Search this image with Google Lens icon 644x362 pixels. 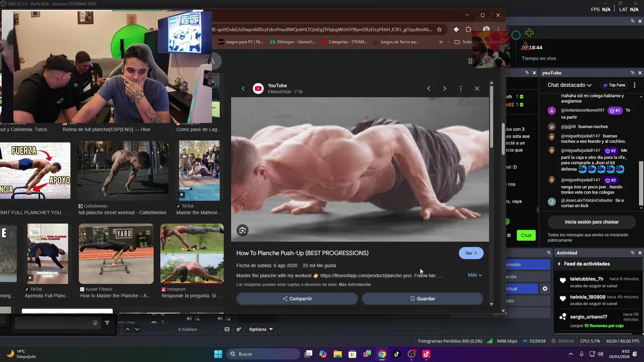tap(243, 230)
